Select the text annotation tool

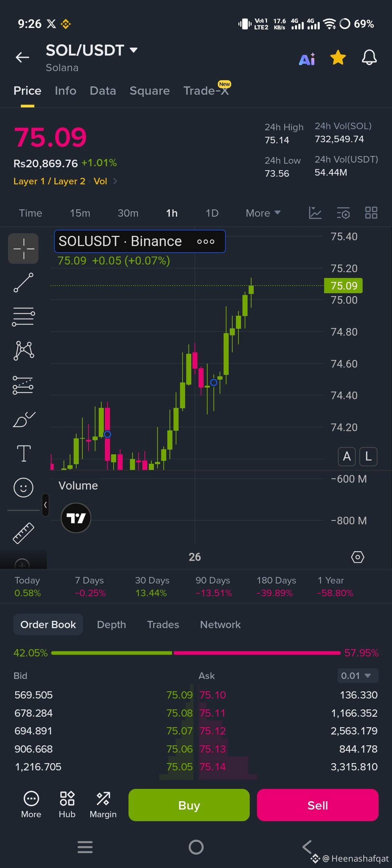(x=24, y=453)
